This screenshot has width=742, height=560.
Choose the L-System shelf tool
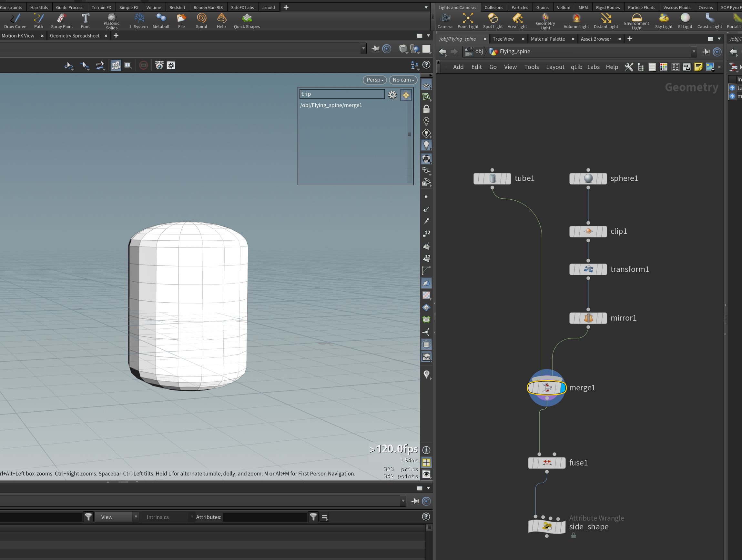click(138, 21)
